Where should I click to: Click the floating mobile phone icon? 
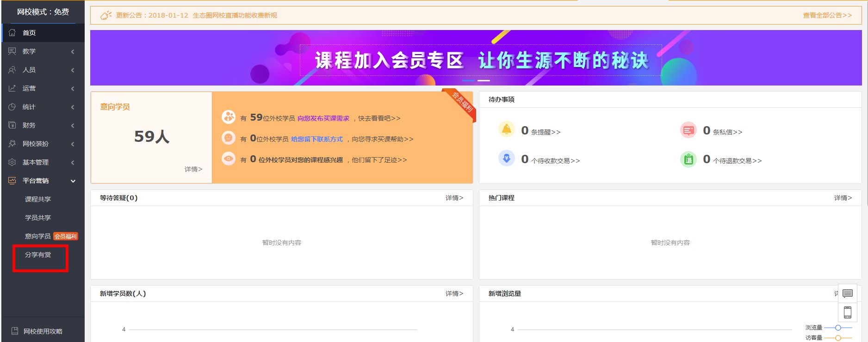(847, 312)
